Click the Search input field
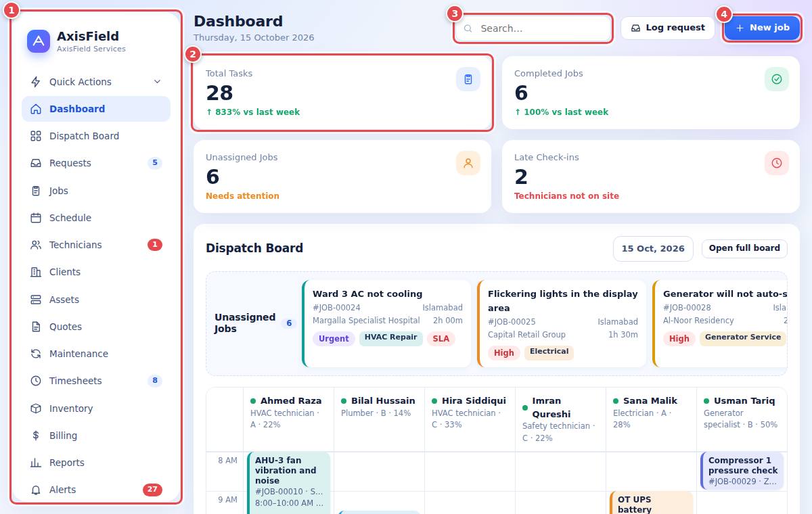This screenshot has height=514, width=812. click(x=533, y=28)
